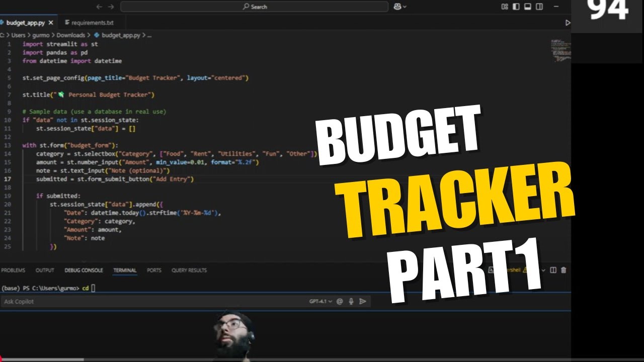Click the st.selectbox Category code line
The width and height of the screenshot is (644, 362).
tap(177, 154)
